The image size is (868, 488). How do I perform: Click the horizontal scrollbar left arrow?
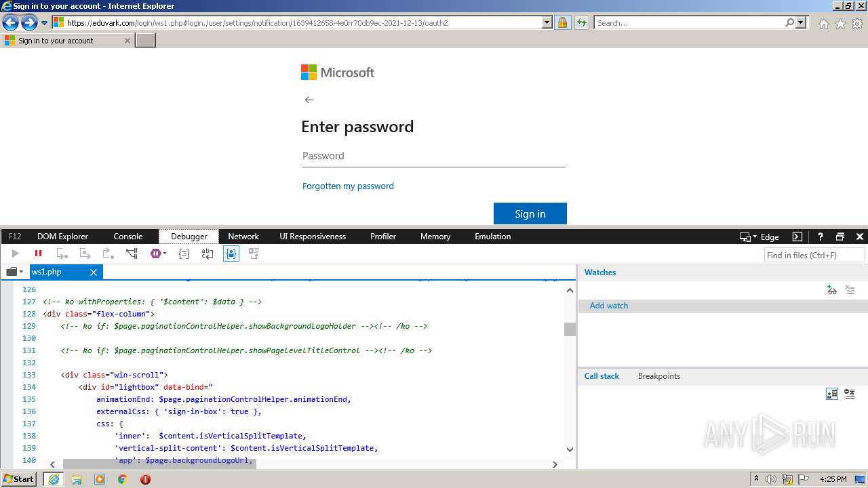click(x=52, y=464)
